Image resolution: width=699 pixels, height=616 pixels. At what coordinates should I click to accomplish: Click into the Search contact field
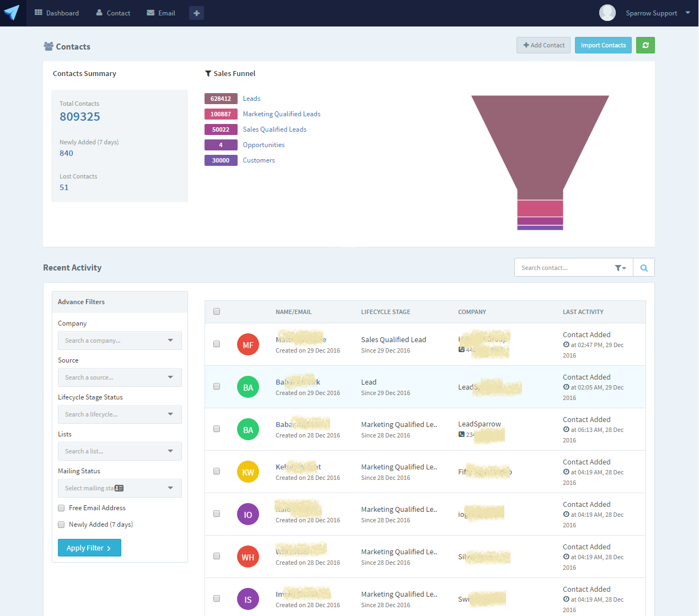click(563, 268)
